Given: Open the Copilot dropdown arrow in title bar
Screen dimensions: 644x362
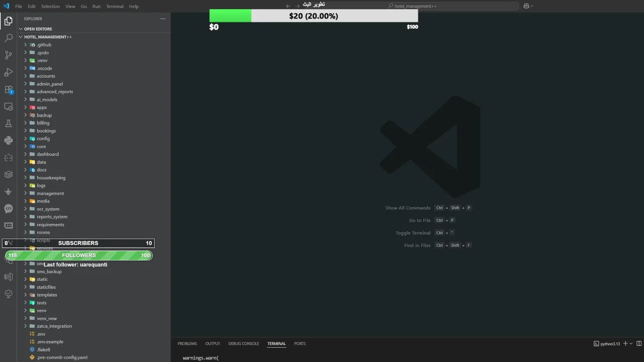Looking at the screenshot, I should tap(532, 6).
